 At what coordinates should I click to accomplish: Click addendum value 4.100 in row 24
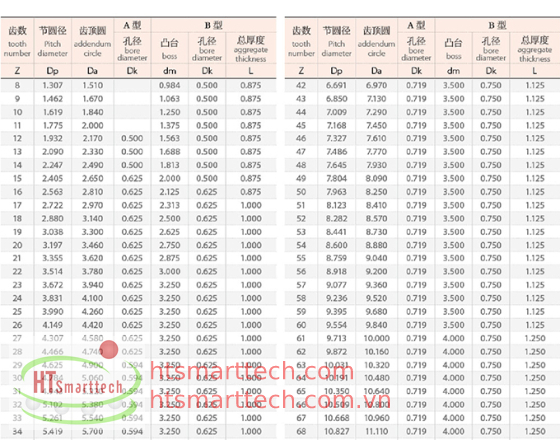pyautogui.click(x=92, y=298)
